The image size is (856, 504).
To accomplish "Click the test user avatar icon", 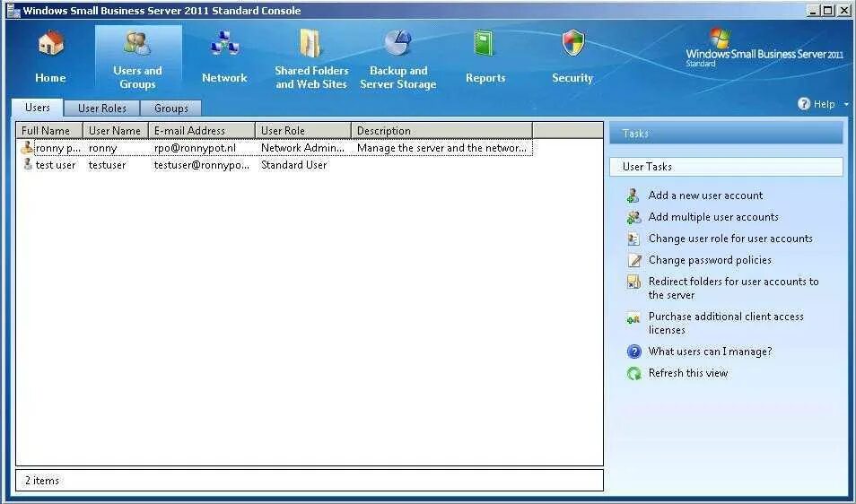I will (x=27, y=164).
